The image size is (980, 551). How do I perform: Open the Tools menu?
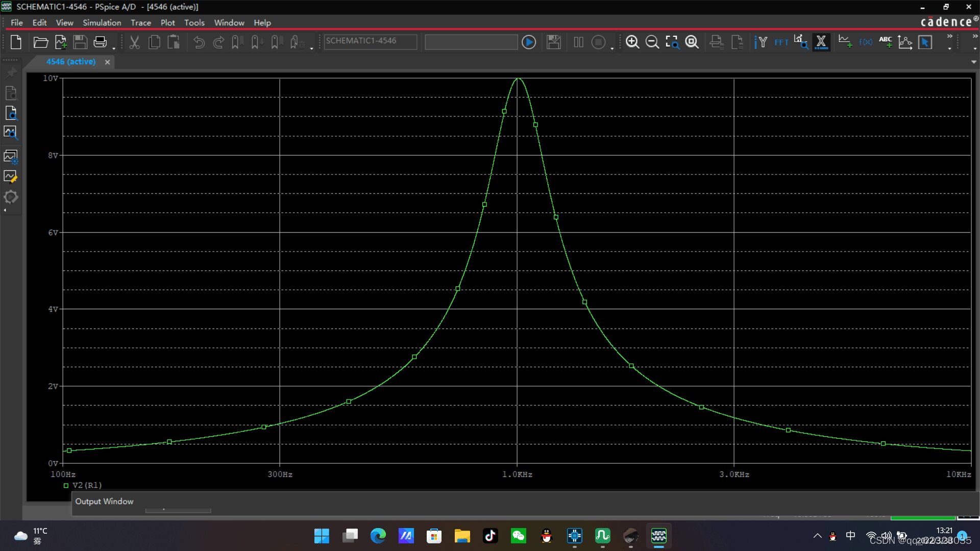point(194,22)
